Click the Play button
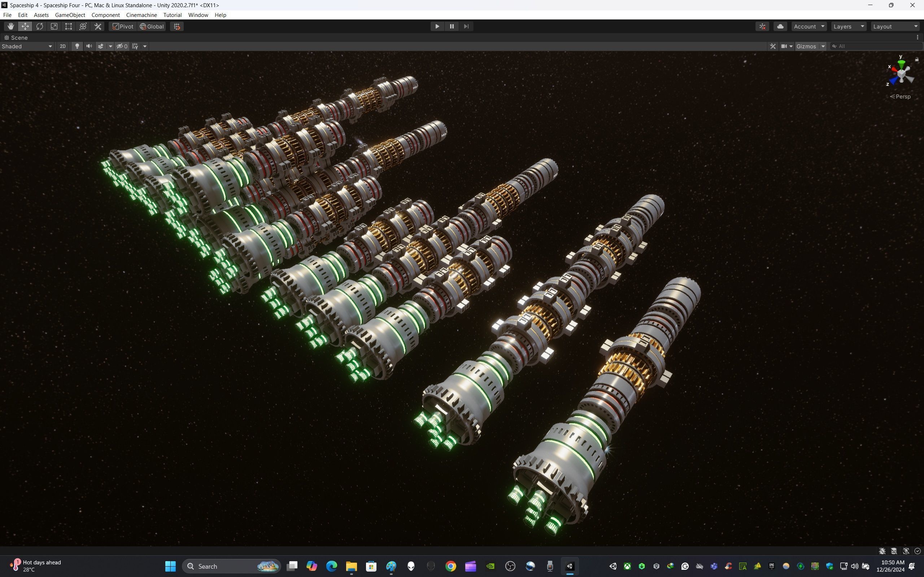 [x=437, y=26]
